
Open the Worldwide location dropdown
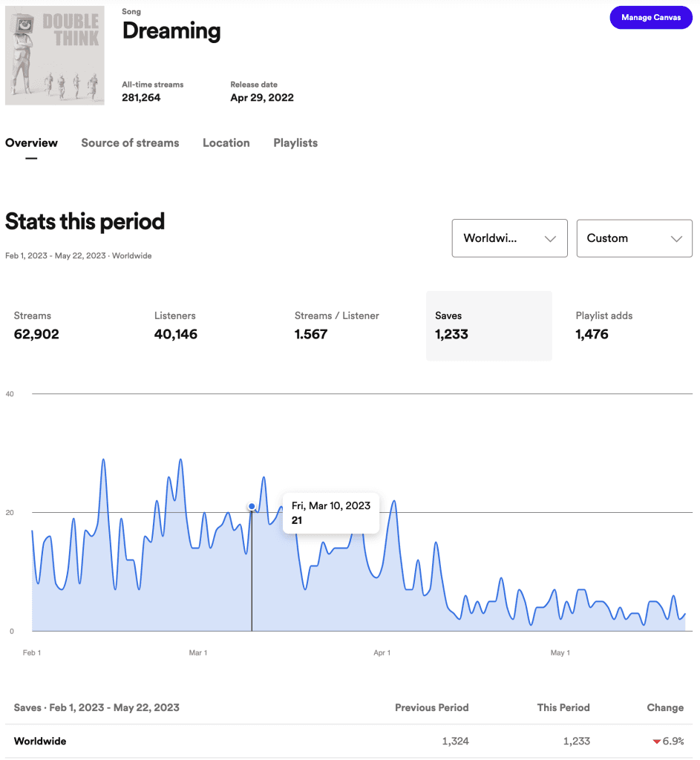(x=509, y=238)
